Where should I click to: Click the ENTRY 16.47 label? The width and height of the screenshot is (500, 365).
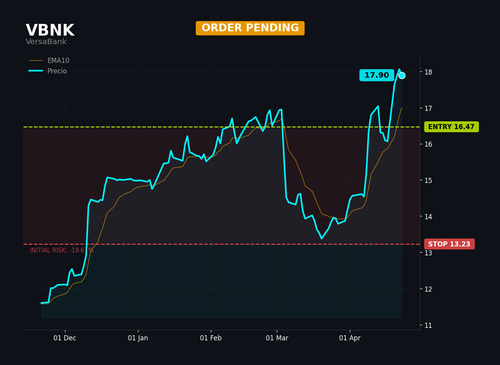[x=451, y=127]
